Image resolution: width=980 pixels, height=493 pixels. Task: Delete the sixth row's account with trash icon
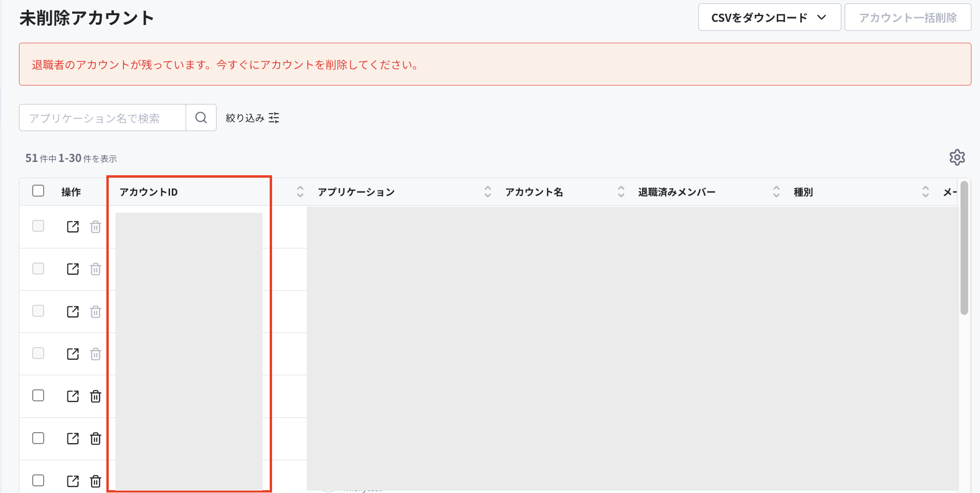click(x=96, y=438)
